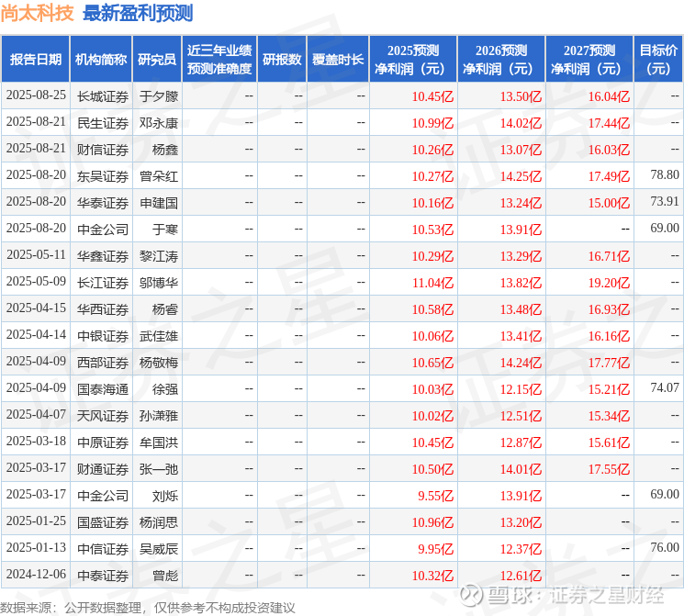Click the 机构简称 column header
This screenshot has height=616, width=684.
[x=101, y=60]
